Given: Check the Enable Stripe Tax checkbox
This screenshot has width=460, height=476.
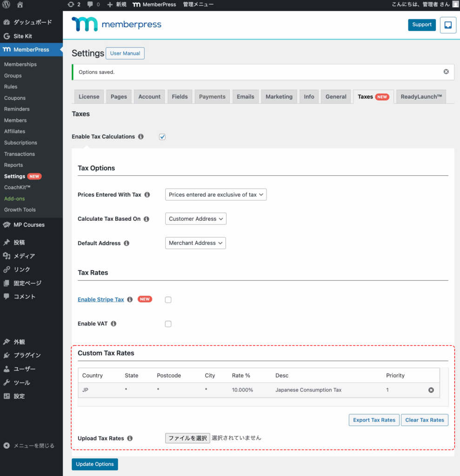Looking at the screenshot, I should tap(168, 300).
